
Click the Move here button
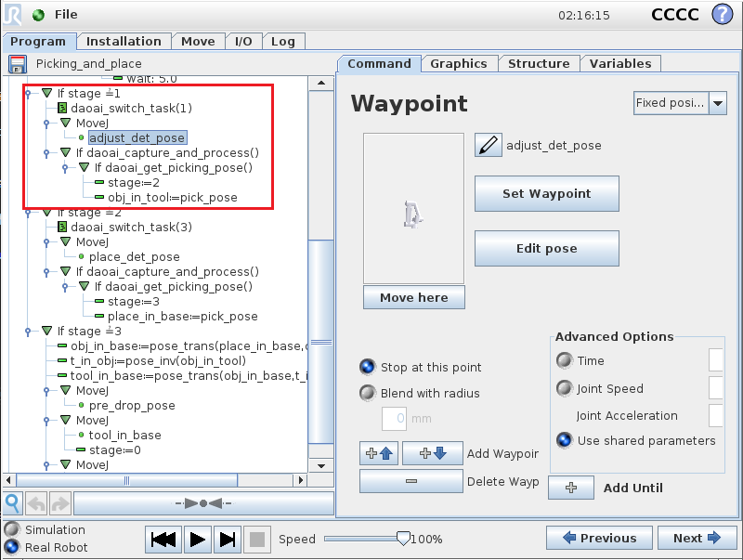tap(414, 297)
